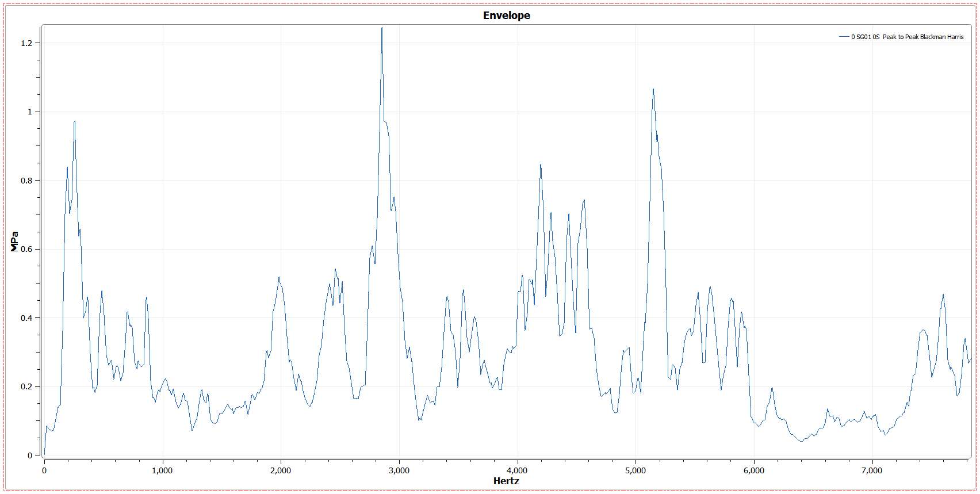Screen dimensions: 980x494
Task: Click the curve peak near 250 Hz
Action: (74, 122)
